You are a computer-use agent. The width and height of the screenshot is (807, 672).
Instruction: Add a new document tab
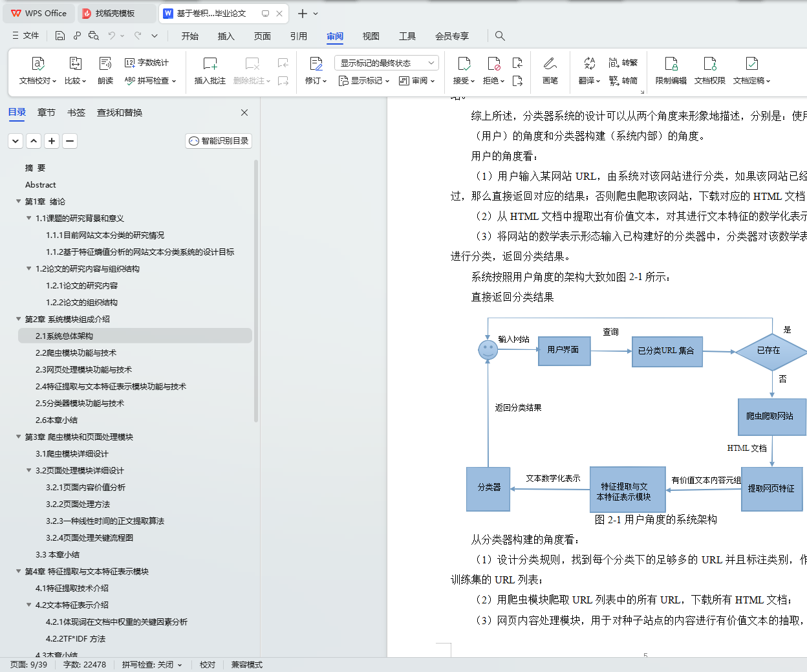coord(302,14)
